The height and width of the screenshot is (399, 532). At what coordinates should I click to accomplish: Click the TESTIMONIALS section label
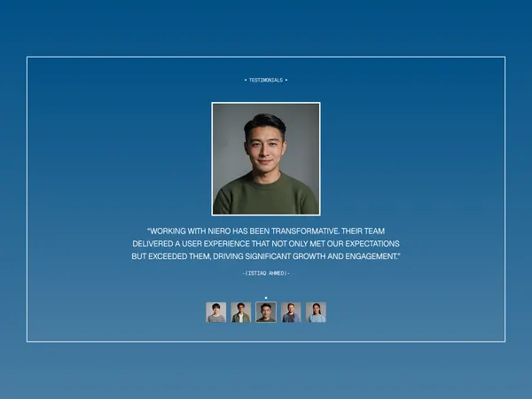266,80
